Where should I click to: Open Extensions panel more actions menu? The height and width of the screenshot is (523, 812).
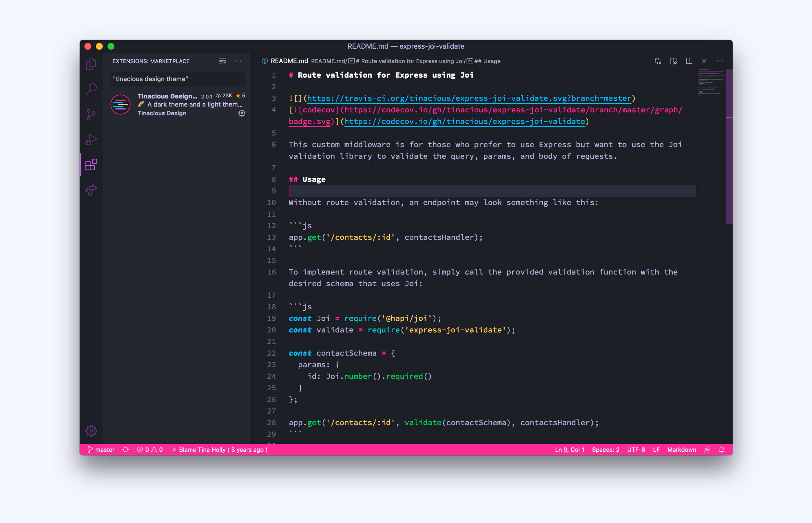coord(238,61)
